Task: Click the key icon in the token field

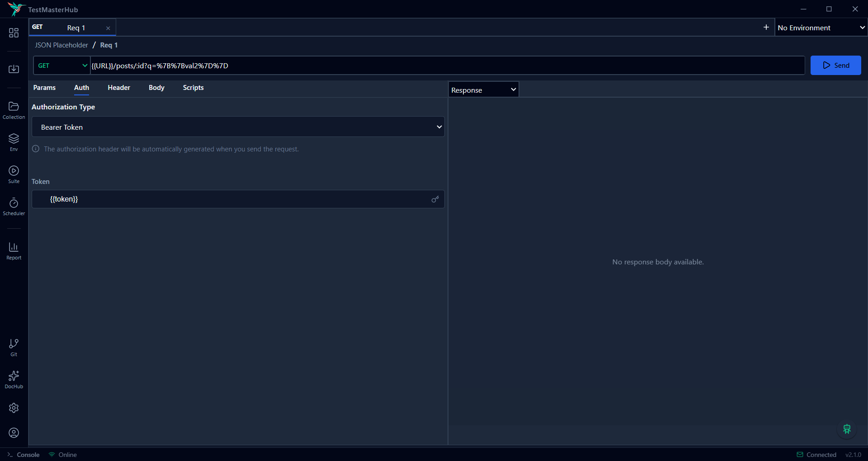Action: 435,199
